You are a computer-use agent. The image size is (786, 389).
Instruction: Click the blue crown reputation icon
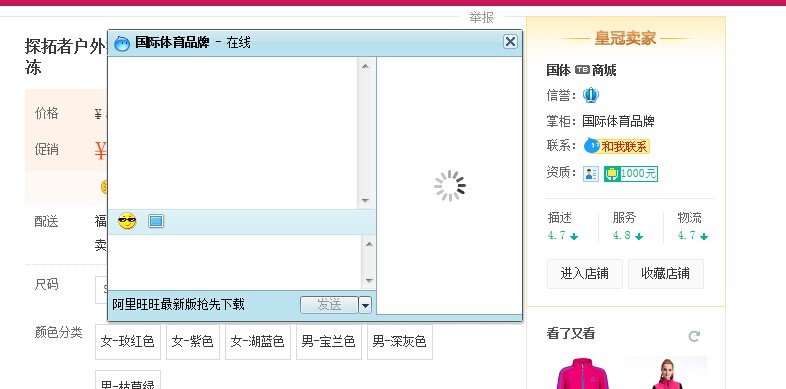(x=591, y=95)
